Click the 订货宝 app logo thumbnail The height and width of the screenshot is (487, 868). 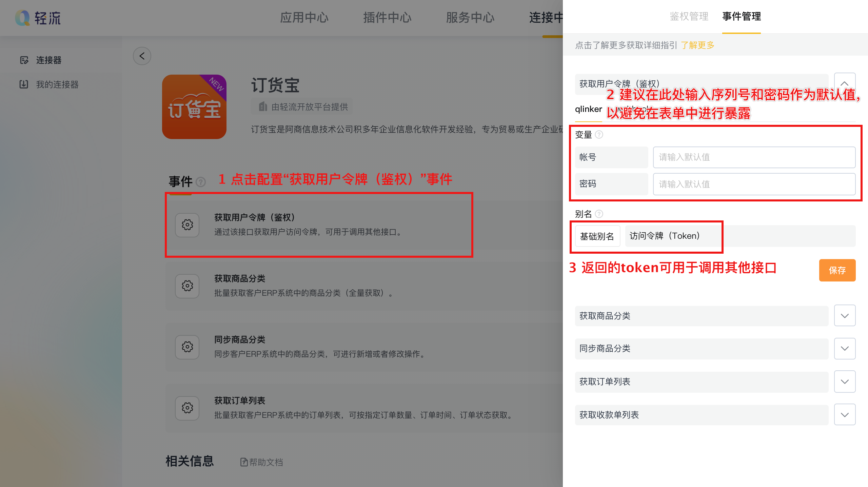(x=194, y=107)
